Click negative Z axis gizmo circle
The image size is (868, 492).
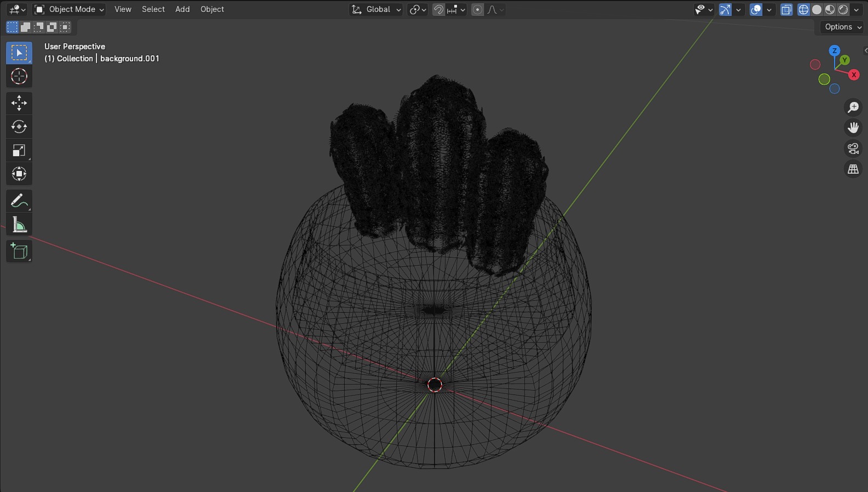(835, 89)
